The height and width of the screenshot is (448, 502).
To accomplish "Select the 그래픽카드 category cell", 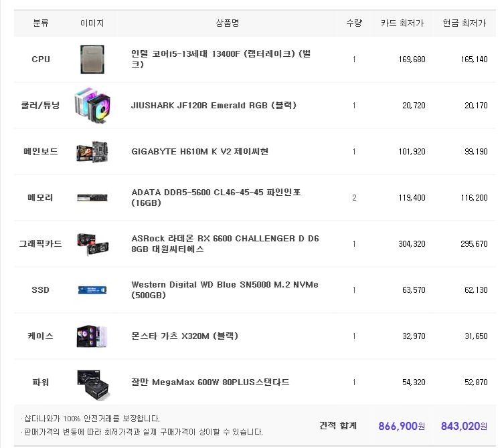I will click(41, 243).
